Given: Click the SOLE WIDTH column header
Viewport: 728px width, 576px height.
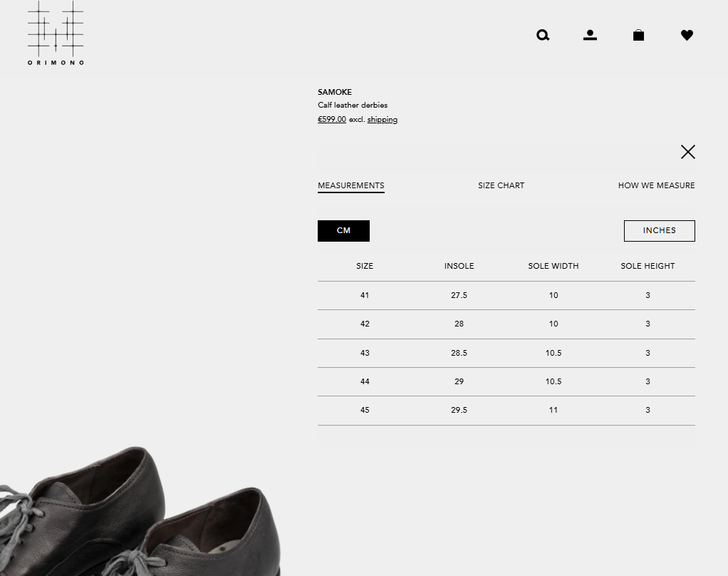Looking at the screenshot, I should click(x=553, y=266).
